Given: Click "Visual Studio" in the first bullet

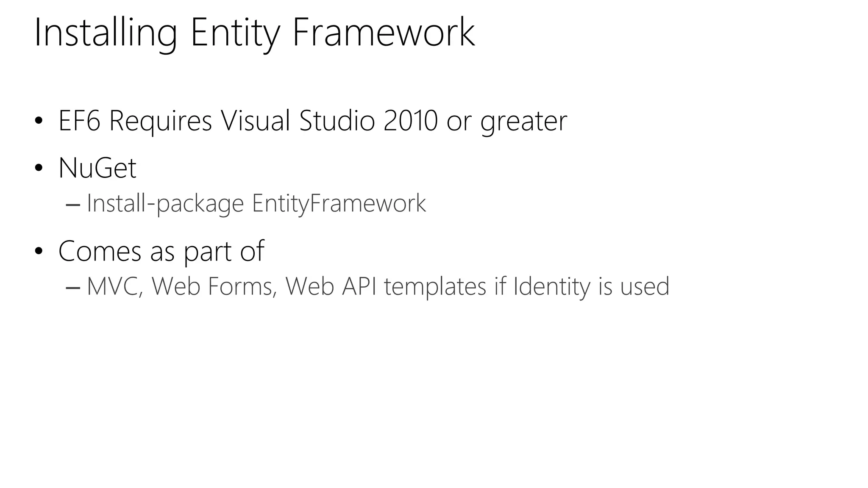Looking at the screenshot, I should click(x=298, y=121).
